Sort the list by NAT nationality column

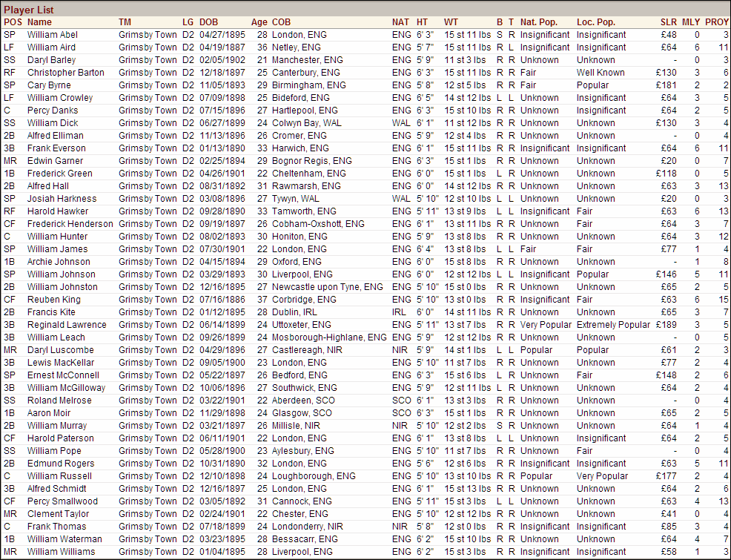tap(400, 22)
